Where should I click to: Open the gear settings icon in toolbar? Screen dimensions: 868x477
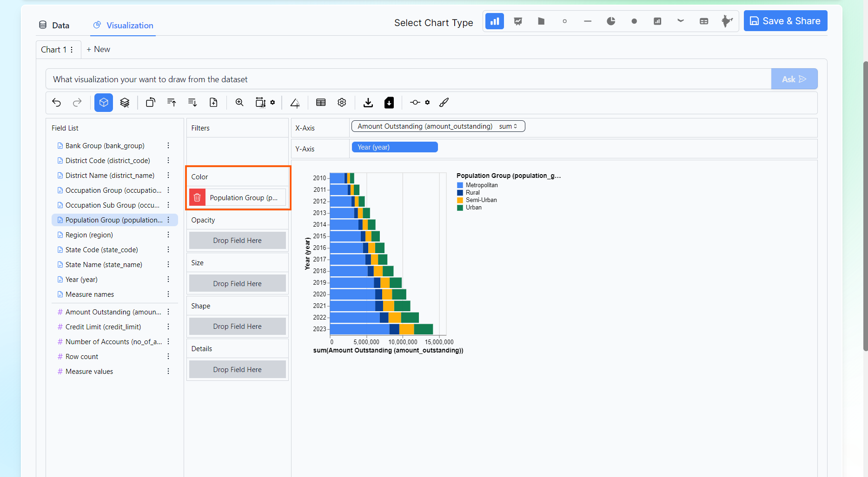click(x=342, y=103)
